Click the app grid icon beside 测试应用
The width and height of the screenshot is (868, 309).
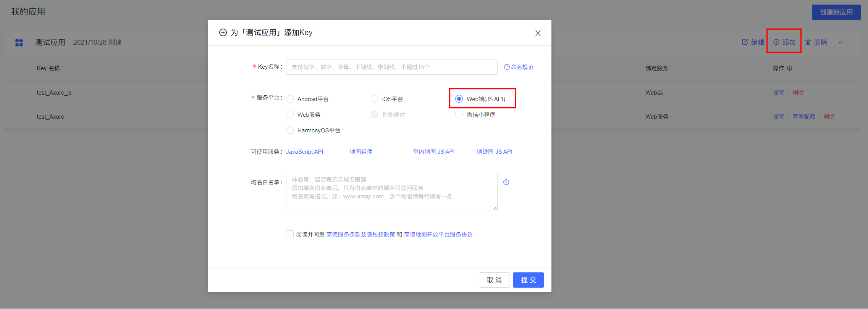19,42
